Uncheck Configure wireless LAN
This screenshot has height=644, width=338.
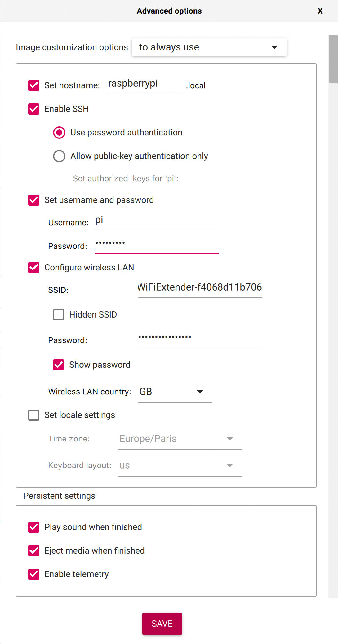pos(34,268)
